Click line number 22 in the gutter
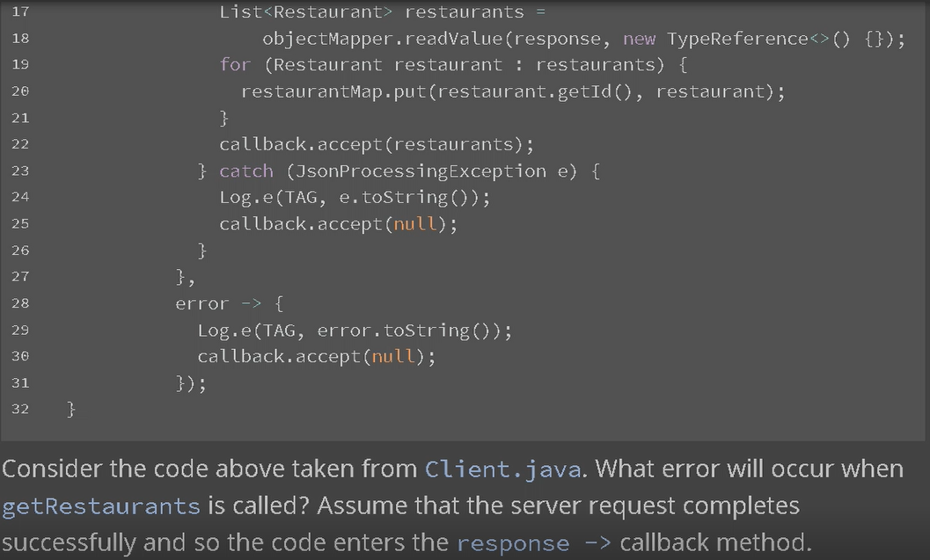The height and width of the screenshot is (560, 930). point(20,144)
